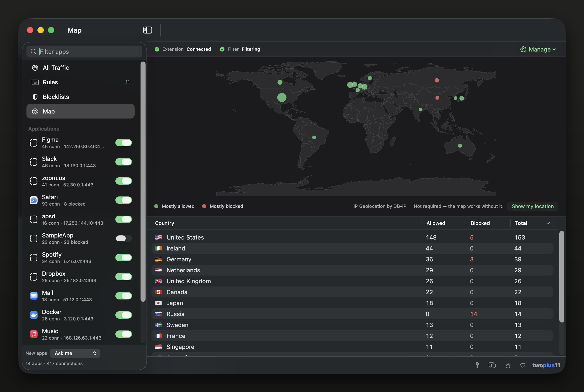Click the Mostly allowed green legend swatch
Screen dimensions: 584x392
156,206
